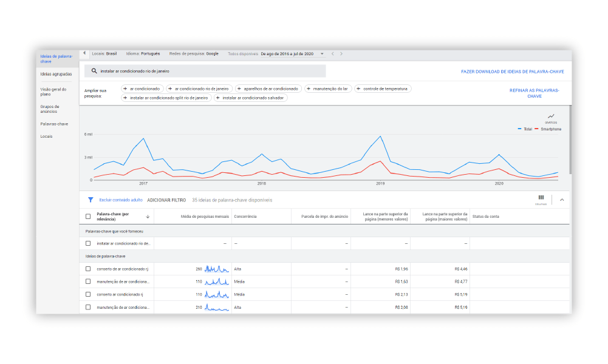Check the 'instalar ar condicionado rio de...' row
Screen dimensions: 608x364
[88, 243]
